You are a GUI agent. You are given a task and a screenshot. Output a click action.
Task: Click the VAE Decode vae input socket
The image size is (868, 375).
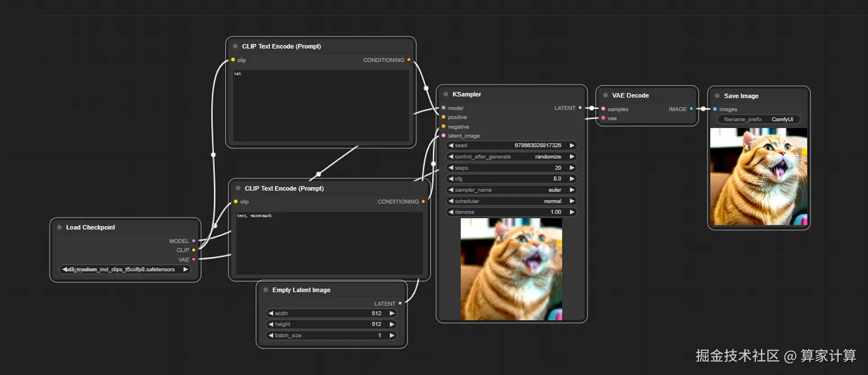click(603, 118)
